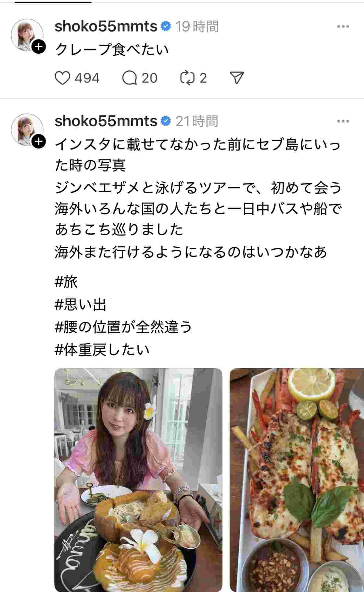Open the #旅 hashtag
The height and width of the screenshot is (592, 364).
coord(66,282)
